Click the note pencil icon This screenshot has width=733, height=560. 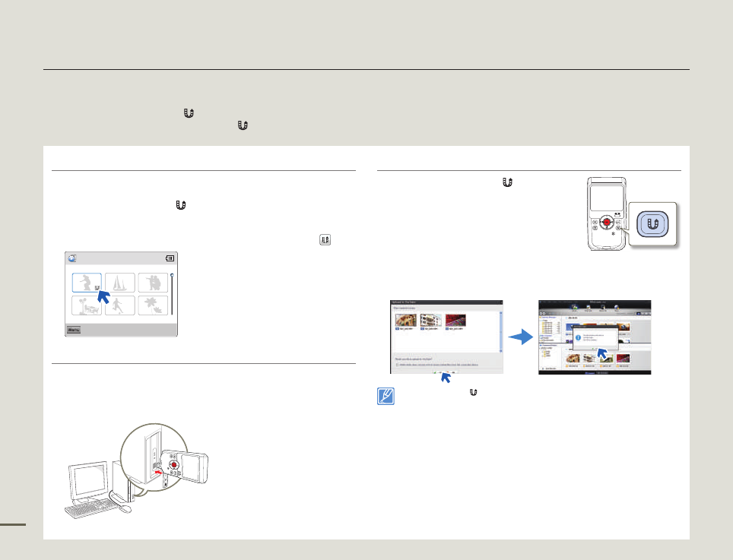pyautogui.click(x=388, y=397)
